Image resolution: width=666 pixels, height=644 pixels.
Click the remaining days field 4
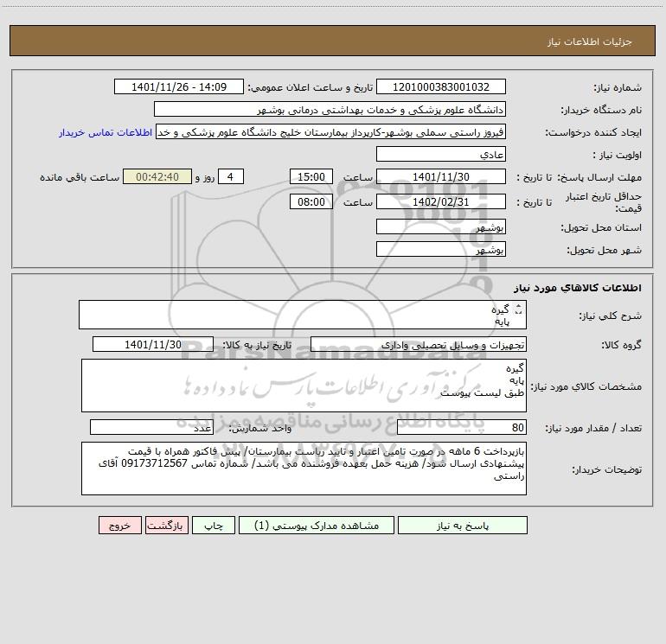tap(231, 176)
